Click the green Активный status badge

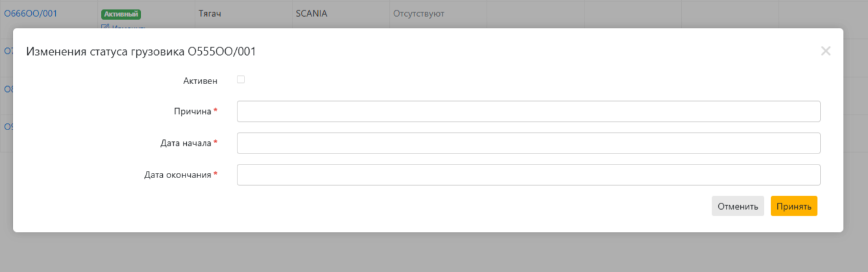[121, 14]
